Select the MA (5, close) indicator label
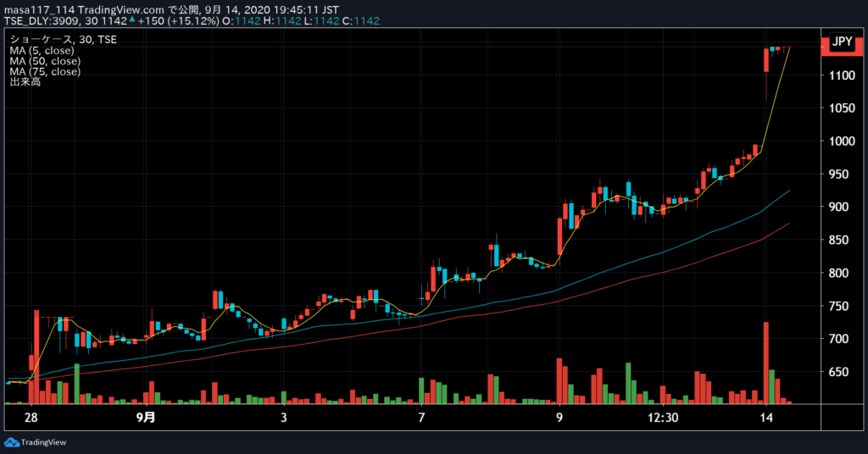Viewport: 868px width, 454px height. [42, 50]
